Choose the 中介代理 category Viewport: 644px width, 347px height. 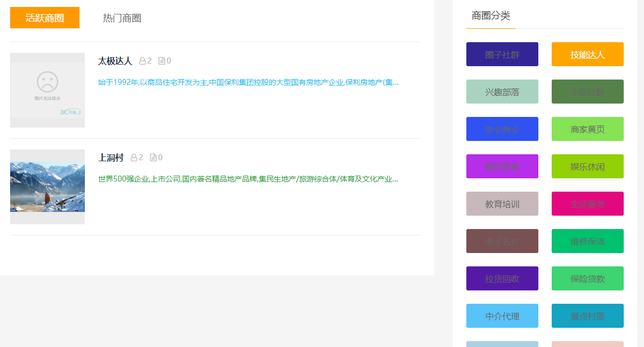[x=502, y=316]
